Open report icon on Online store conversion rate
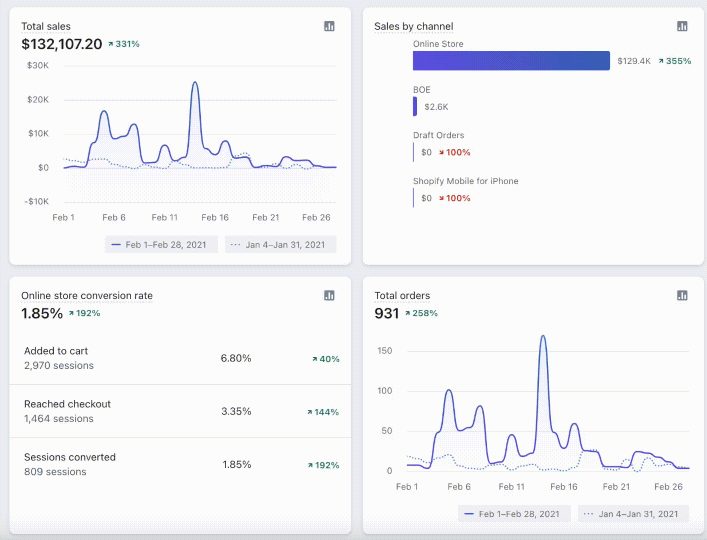Viewport: 707px width, 540px height. click(x=330, y=295)
